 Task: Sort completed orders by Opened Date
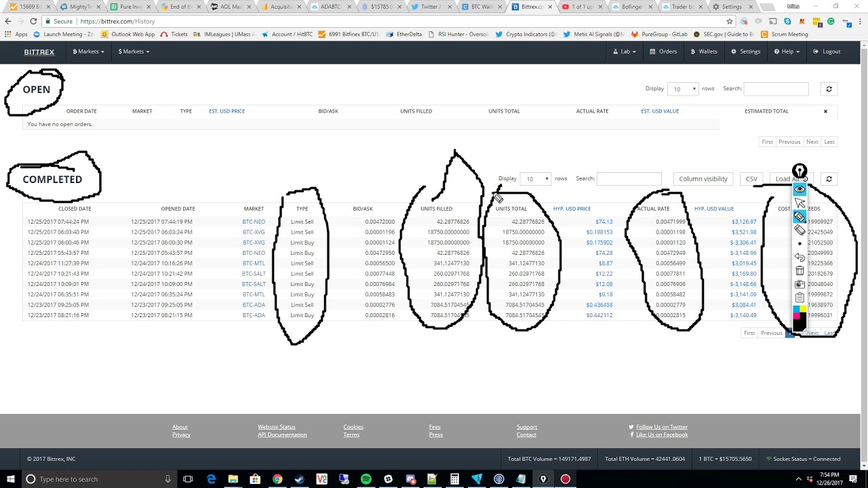[178, 209]
